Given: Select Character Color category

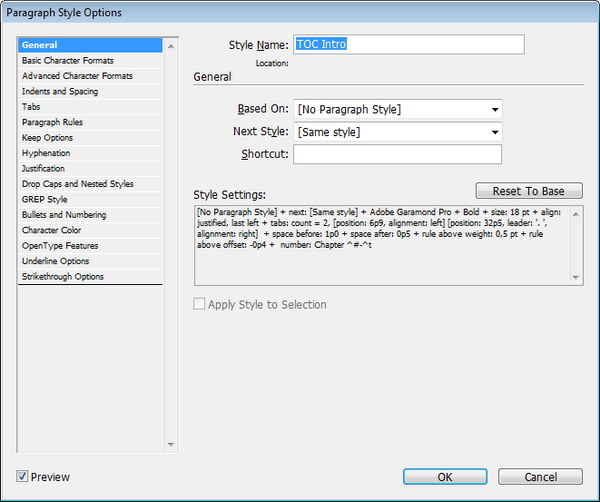Looking at the screenshot, I should [90, 230].
